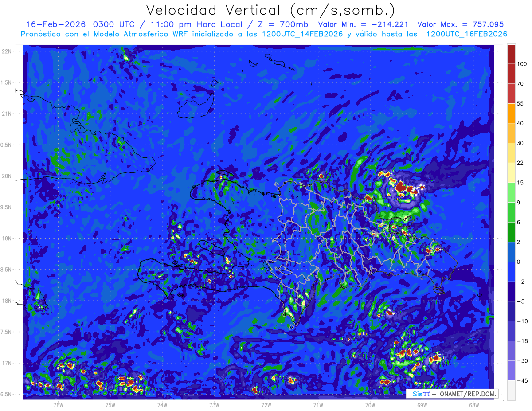Click the title 'Velocidad Vertical (cm/s,somb.)'
The width and height of the screenshot is (532, 411).
pos(270,10)
